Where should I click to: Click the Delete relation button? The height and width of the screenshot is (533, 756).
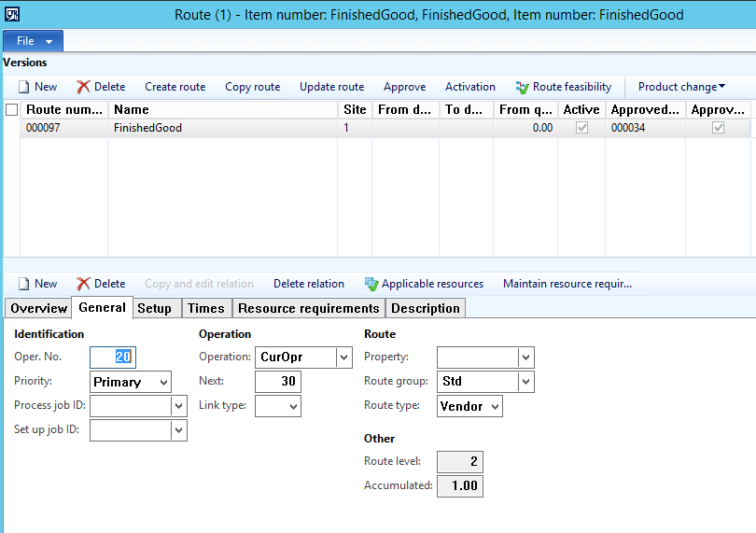click(x=308, y=284)
